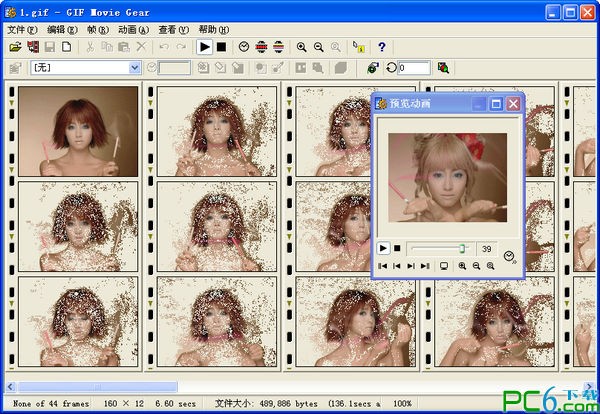Select the first frame thumbnail with original photo

tap(78, 131)
